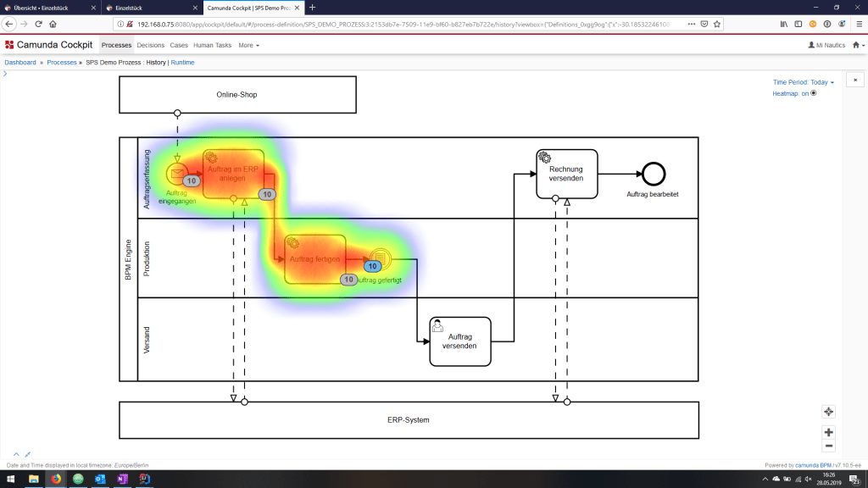Open the Mi Nautics user menu

coord(826,45)
